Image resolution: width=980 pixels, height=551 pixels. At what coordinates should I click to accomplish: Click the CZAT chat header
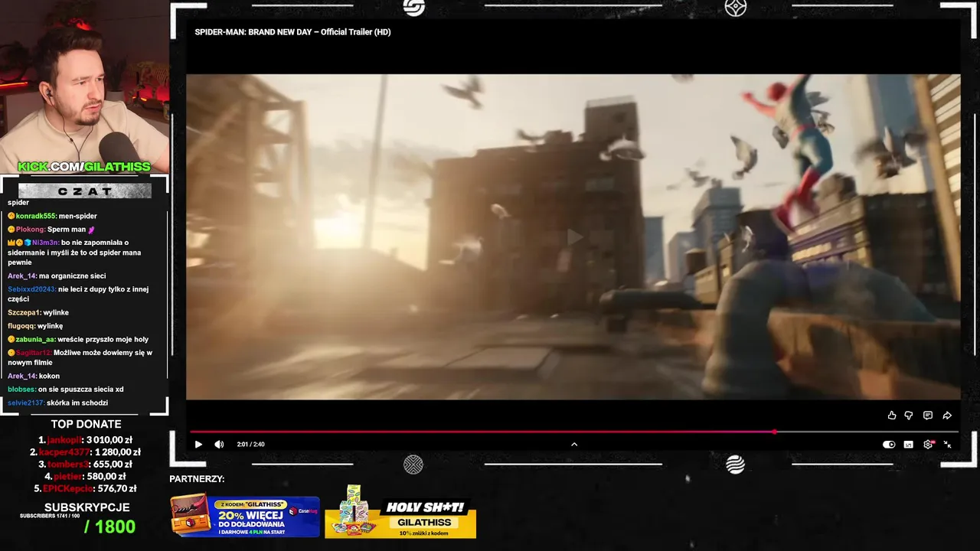(84, 191)
